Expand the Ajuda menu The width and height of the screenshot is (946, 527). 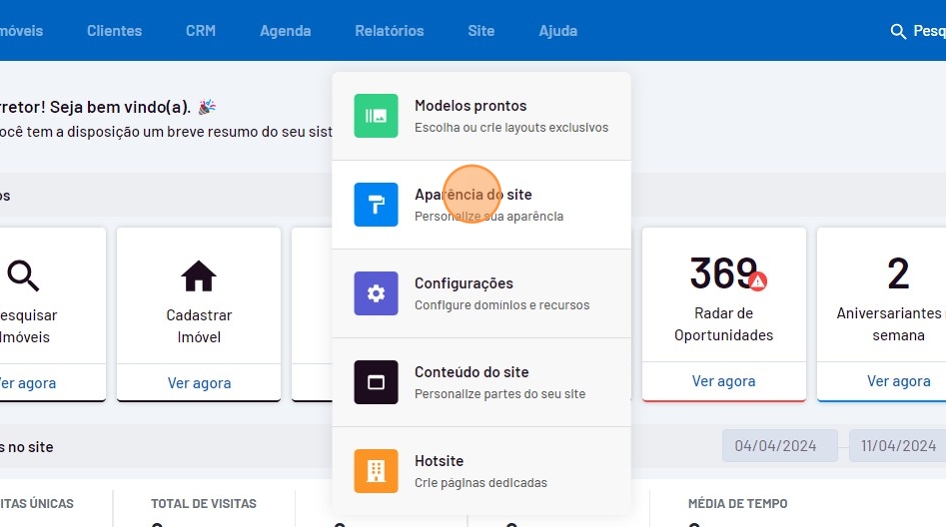coord(558,31)
